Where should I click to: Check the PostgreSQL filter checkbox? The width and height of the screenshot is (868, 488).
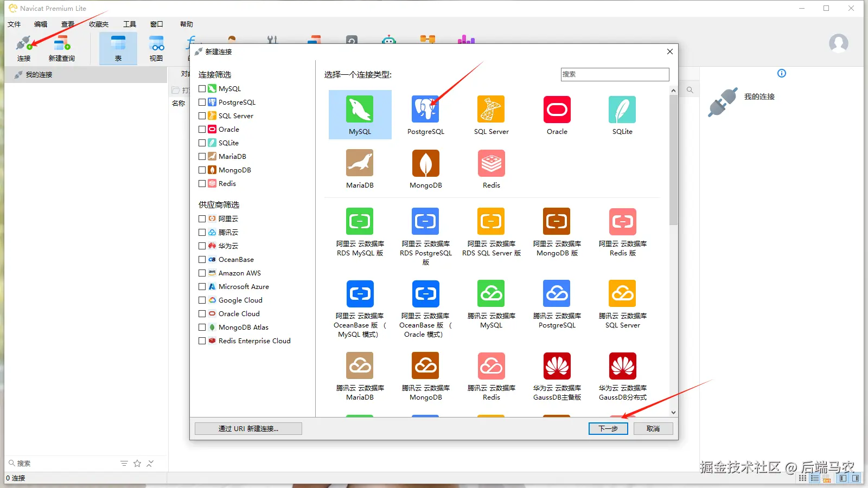[202, 102]
